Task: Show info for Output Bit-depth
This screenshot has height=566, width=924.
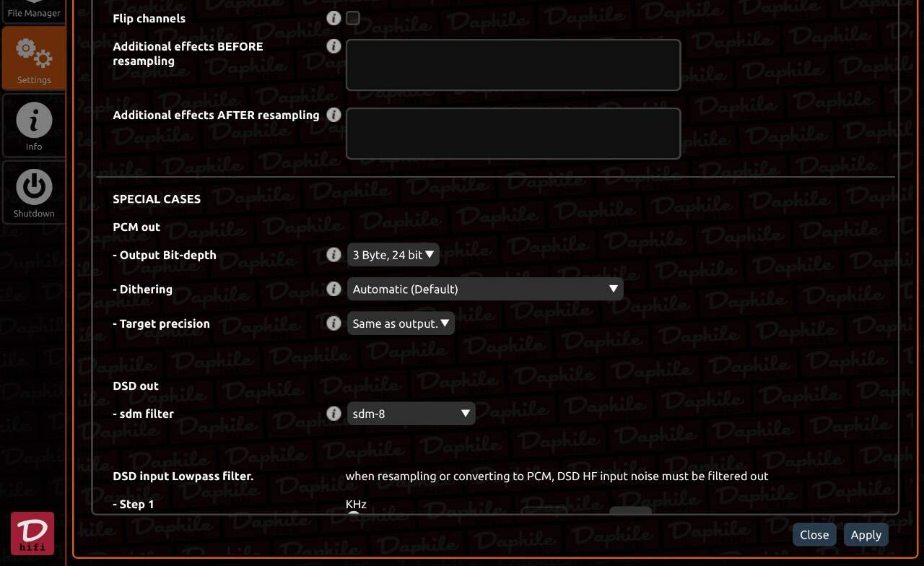Action: point(334,255)
